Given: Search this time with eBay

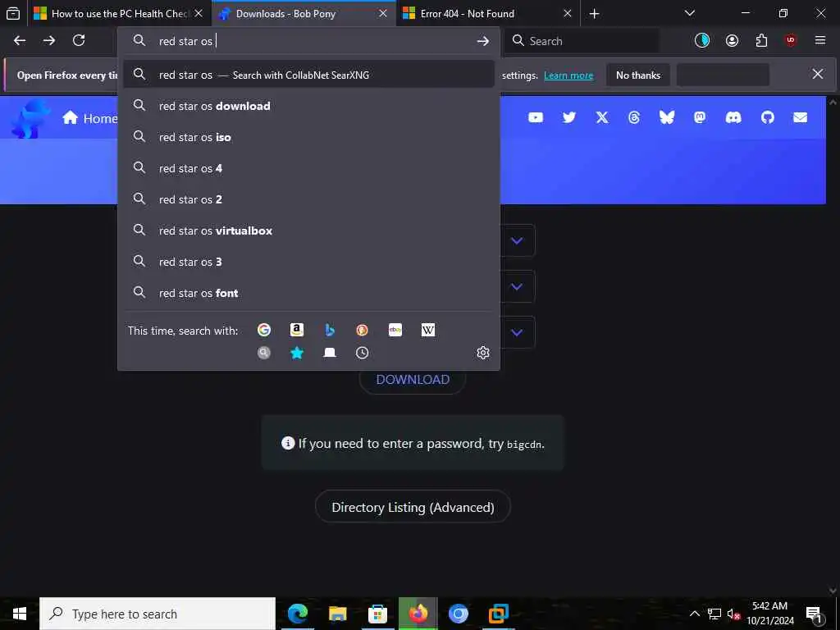Looking at the screenshot, I should click(395, 330).
